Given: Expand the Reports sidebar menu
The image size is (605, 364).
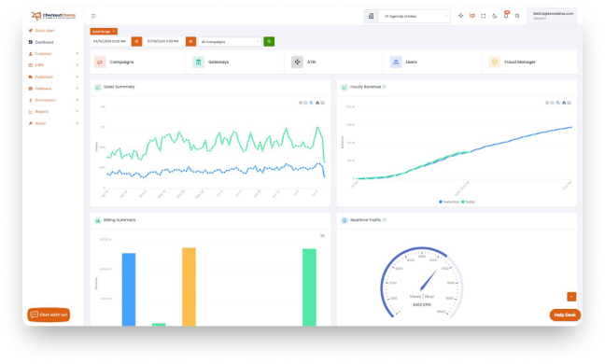Looking at the screenshot, I should coord(53,111).
